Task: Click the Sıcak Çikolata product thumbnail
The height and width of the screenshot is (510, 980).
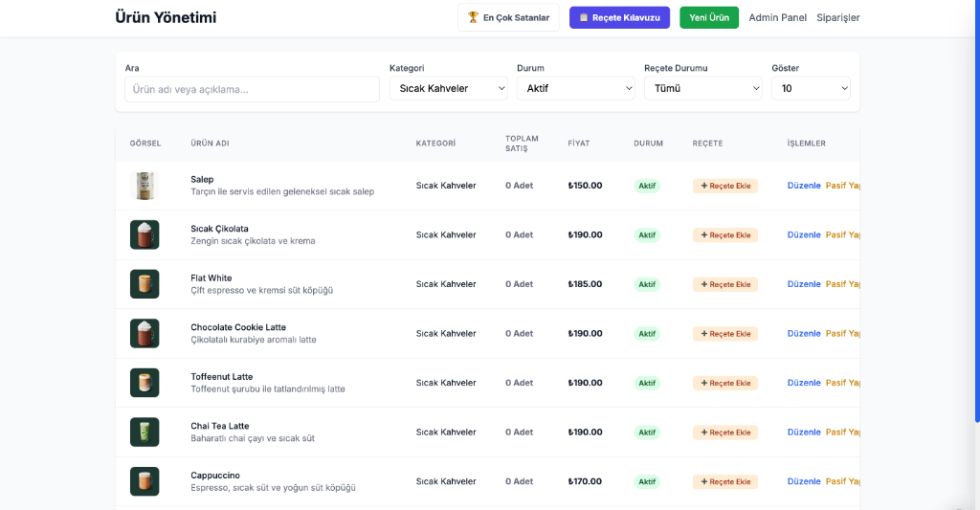Action: [145, 234]
